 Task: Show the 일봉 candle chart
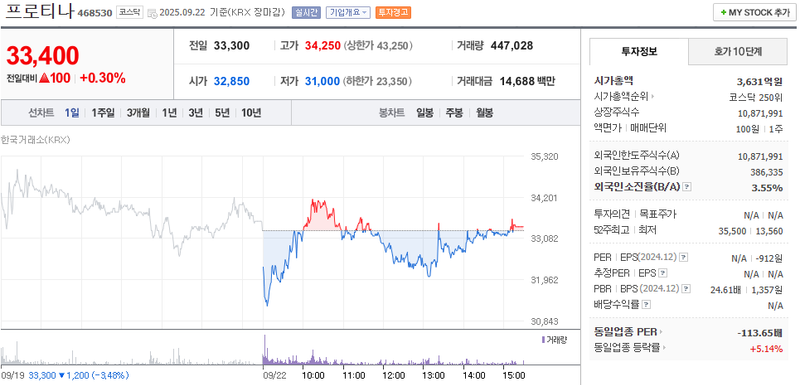424,113
